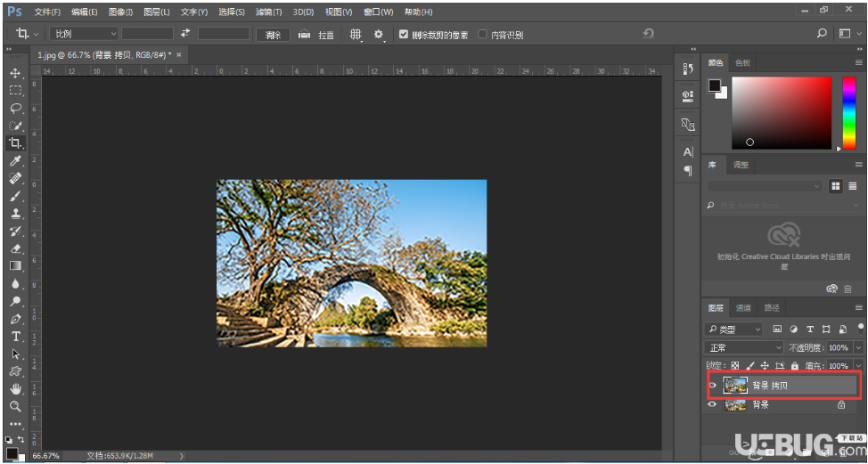This screenshot has height=464, width=868.
Task: Toggle lock all padlock in Layers panel
Action: (x=795, y=365)
